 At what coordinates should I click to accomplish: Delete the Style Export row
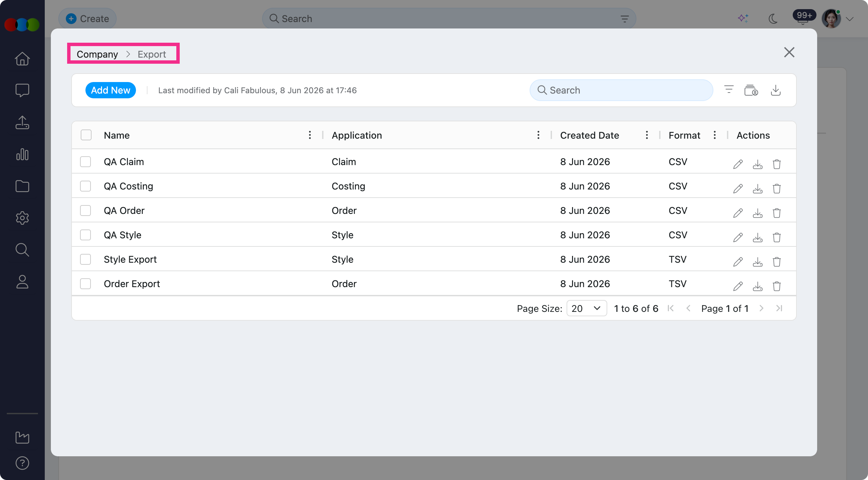pos(777,262)
